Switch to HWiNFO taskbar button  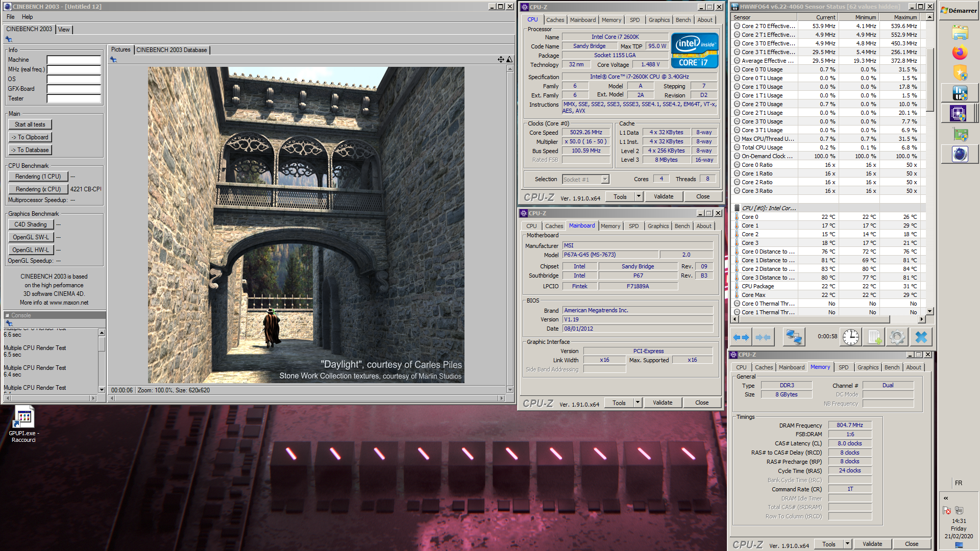[960, 93]
